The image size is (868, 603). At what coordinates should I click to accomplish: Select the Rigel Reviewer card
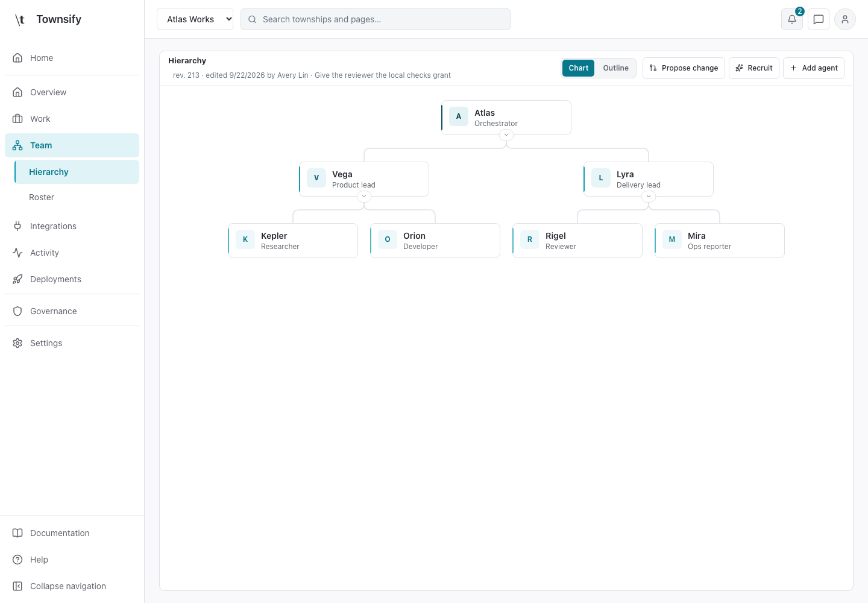point(577,241)
